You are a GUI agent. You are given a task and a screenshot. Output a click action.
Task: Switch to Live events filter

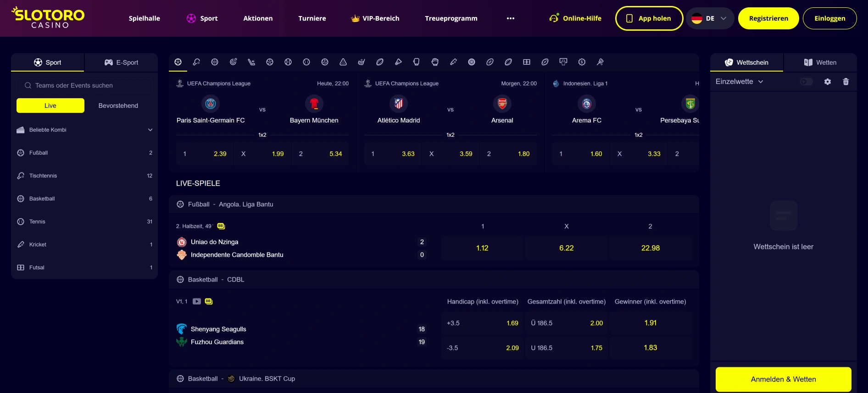pos(50,105)
